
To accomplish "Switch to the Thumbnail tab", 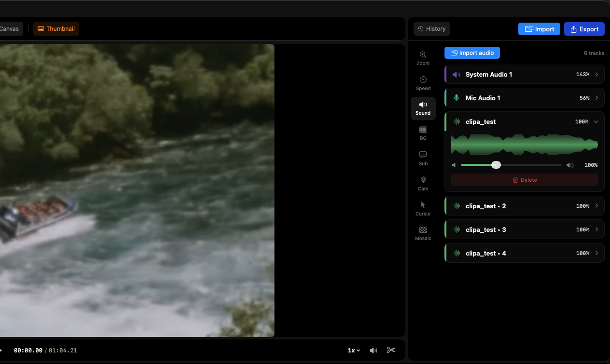I will (56, 29).
